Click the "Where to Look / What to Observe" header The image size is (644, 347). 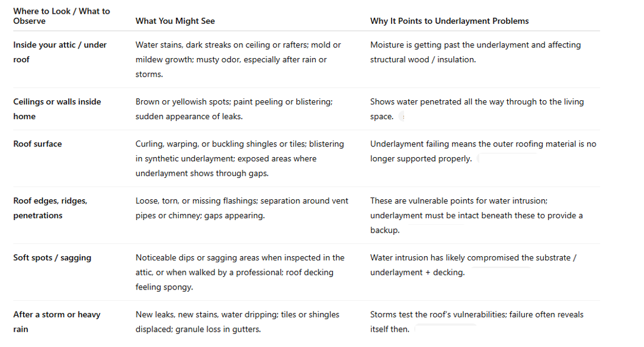62,17
